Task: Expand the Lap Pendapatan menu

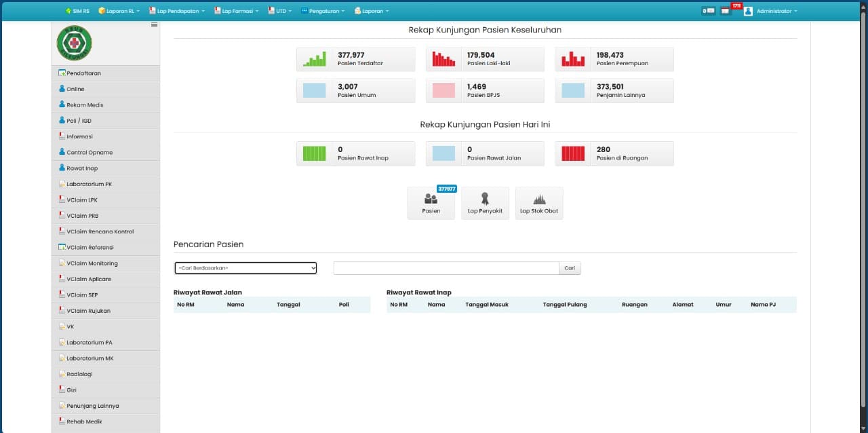Action: pos(176,11)
